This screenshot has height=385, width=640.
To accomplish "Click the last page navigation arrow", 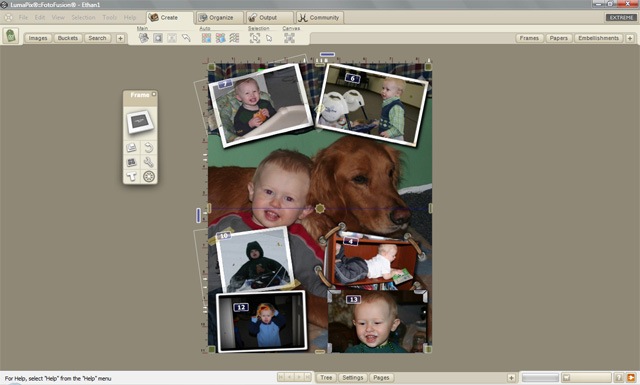I will (308, 377).
